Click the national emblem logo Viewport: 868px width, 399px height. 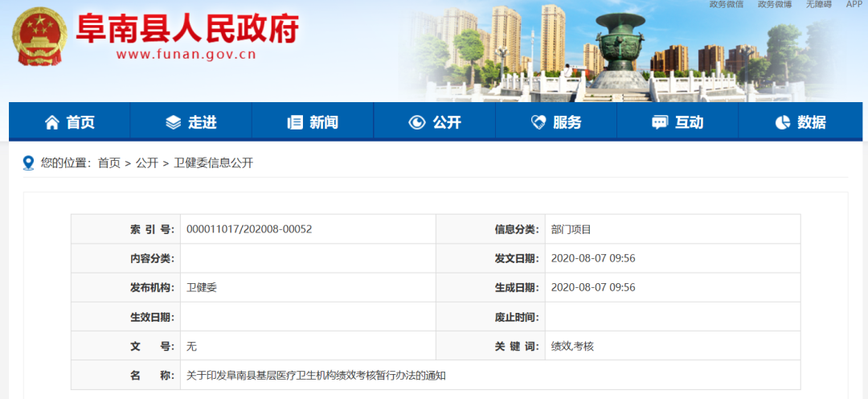pos(39,37)
